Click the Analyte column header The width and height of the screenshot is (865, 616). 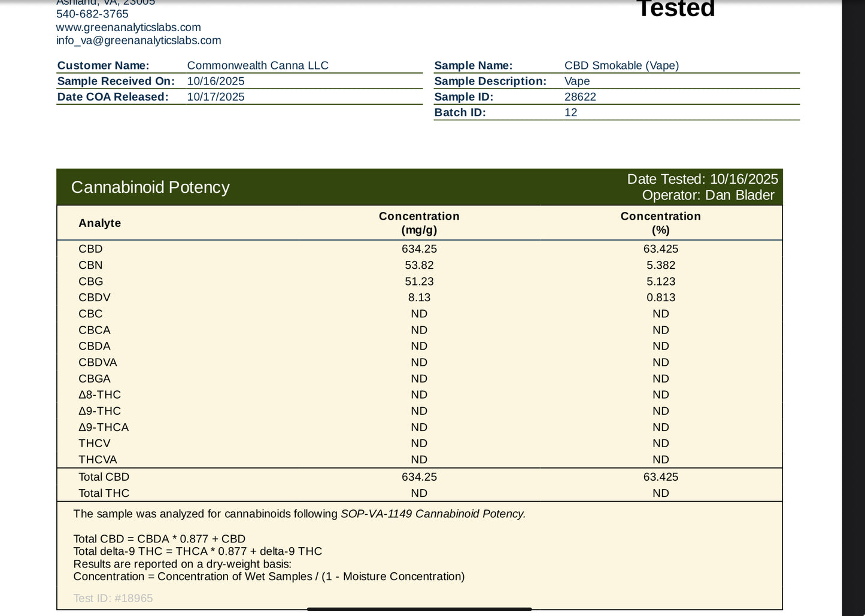99,223
